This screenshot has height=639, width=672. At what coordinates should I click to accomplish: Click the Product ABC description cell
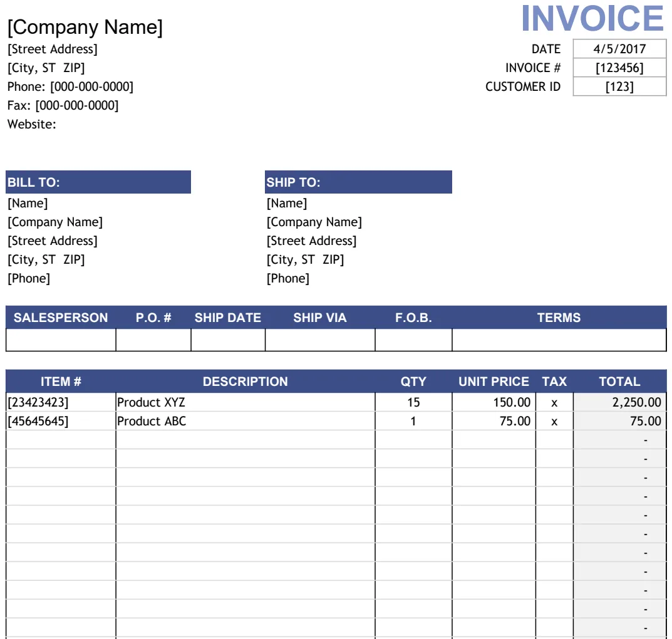(246, 421)
